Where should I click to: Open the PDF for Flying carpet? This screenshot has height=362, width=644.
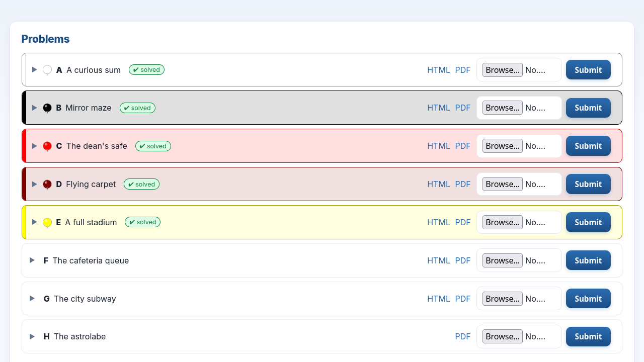click(x=462, y=184)
